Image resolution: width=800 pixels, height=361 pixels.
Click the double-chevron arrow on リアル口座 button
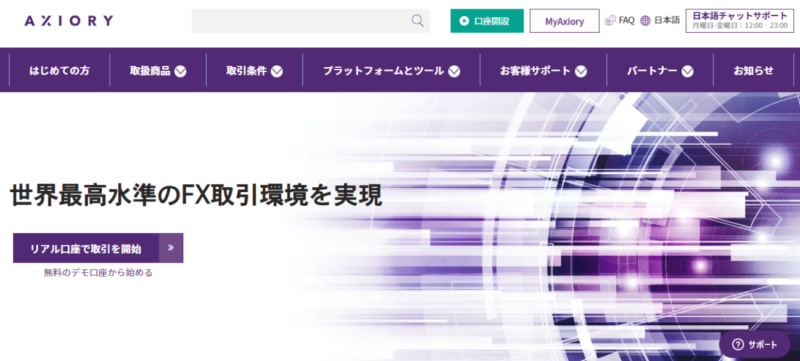click(171, 248)
